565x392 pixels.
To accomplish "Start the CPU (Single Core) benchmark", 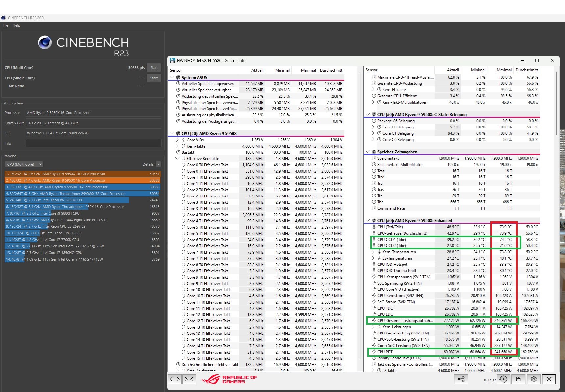I will tap(154, 78).
